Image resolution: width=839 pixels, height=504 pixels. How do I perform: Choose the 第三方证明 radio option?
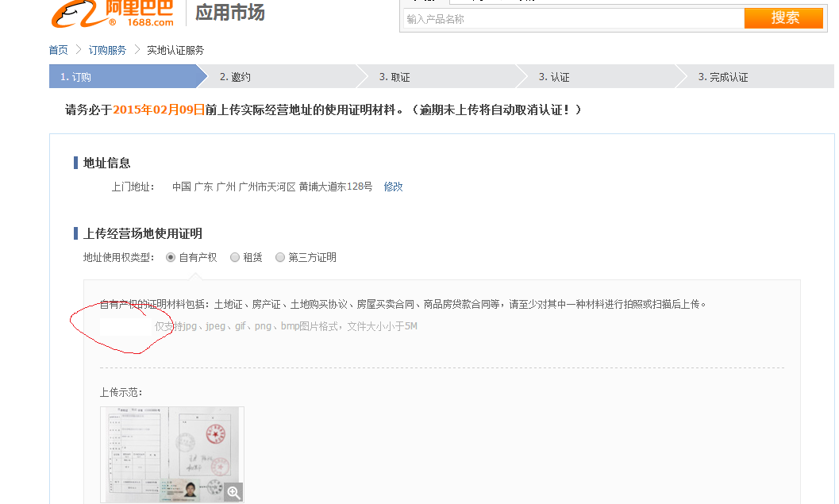pyautogui.click(x=280, y=257)
